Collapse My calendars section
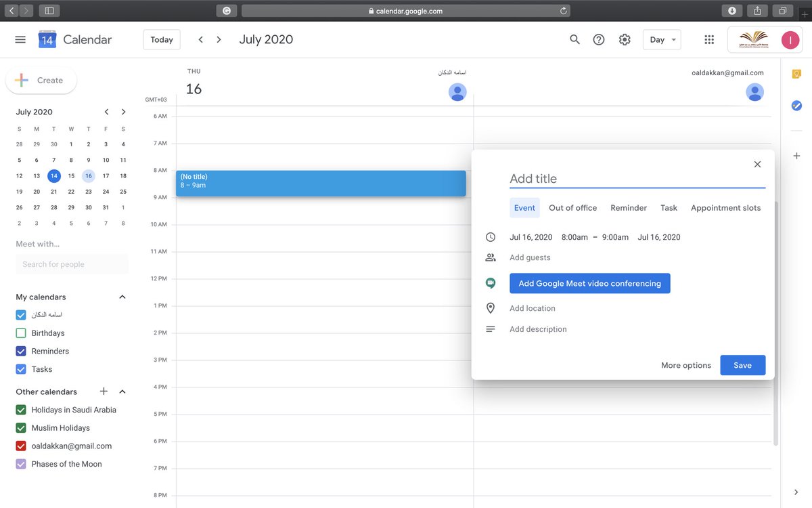The image size is (812, 508). pyautogui.click(x=122, y=297)
